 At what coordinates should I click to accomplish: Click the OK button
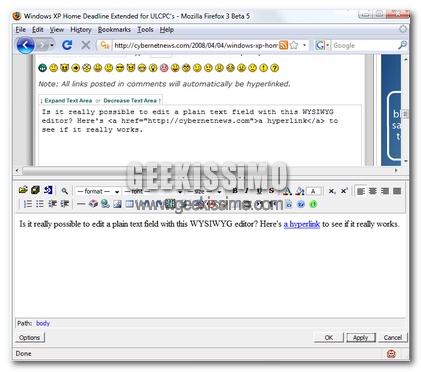point(329,337)
